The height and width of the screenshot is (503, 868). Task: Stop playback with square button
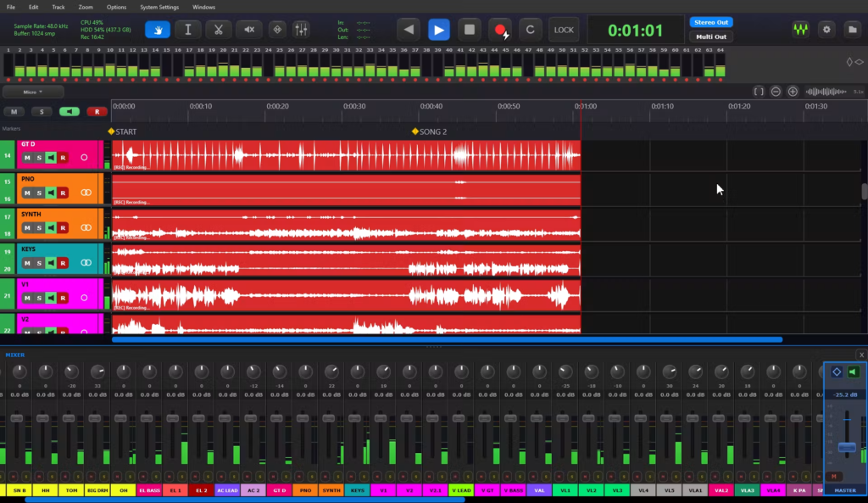coord(470,30)
